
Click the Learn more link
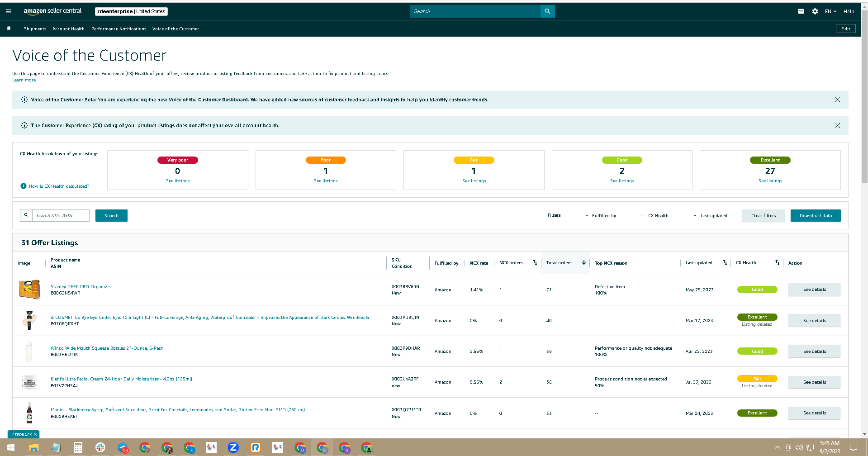coord(24,80)
